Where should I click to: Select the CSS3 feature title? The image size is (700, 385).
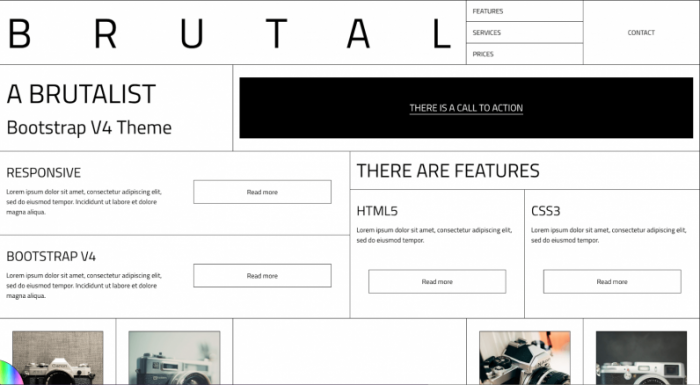(x=546, y=211)
